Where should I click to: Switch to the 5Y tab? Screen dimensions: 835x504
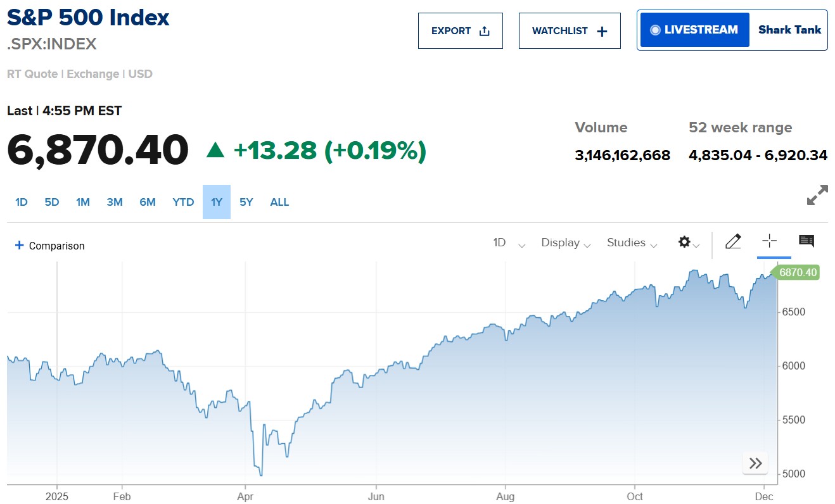click(x=246, y=202)
